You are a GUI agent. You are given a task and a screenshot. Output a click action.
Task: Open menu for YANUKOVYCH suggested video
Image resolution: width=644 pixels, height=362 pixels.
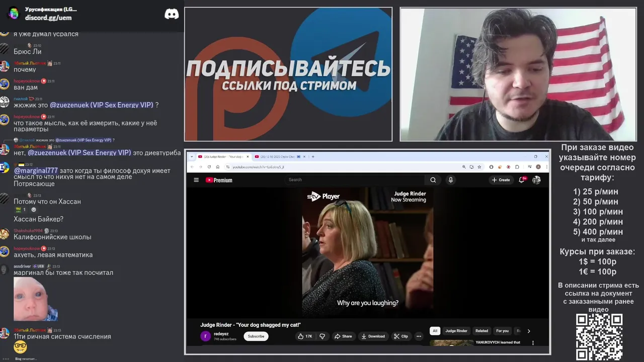click(533, 343)
